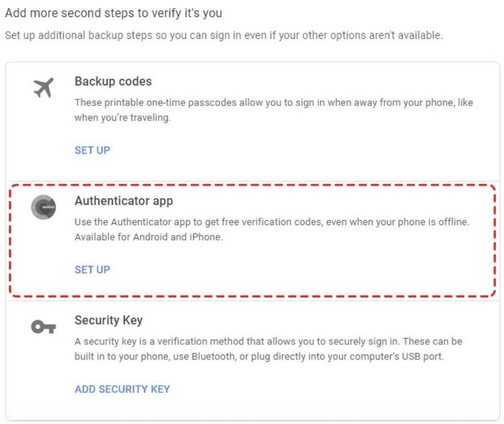Viewport: 504px width, 424px height.
Task: Click the 'when you're traveling.' text line
Action: click(123, 118)
